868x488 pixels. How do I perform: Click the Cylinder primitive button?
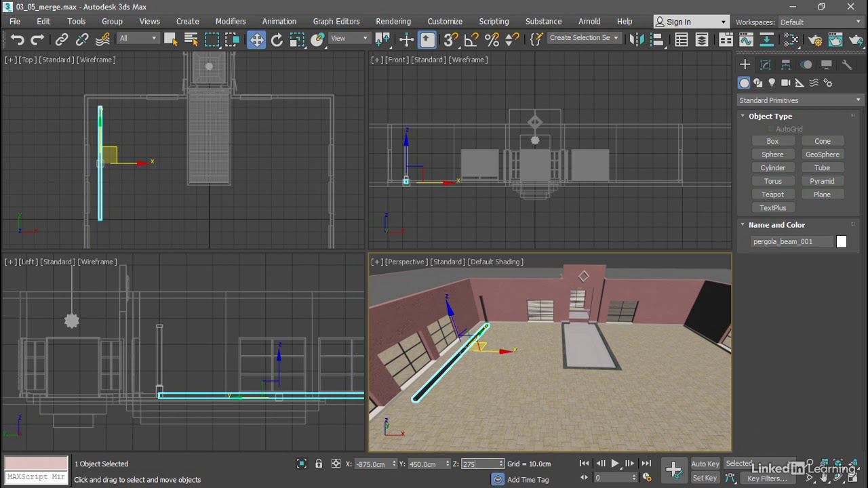[x=772, y=168]
